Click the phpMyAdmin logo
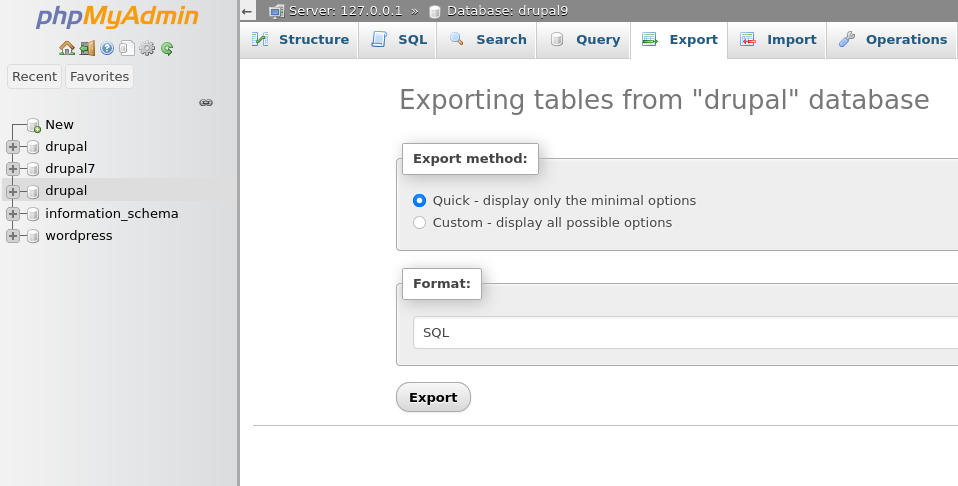958x486 pixels. pos(117,17)
